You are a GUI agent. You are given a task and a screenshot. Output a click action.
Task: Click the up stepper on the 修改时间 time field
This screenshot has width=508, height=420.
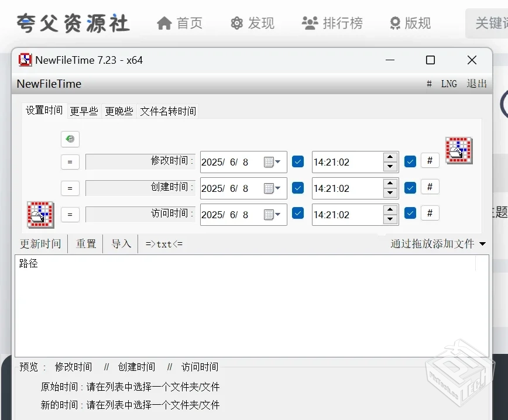tap(389, 157)
